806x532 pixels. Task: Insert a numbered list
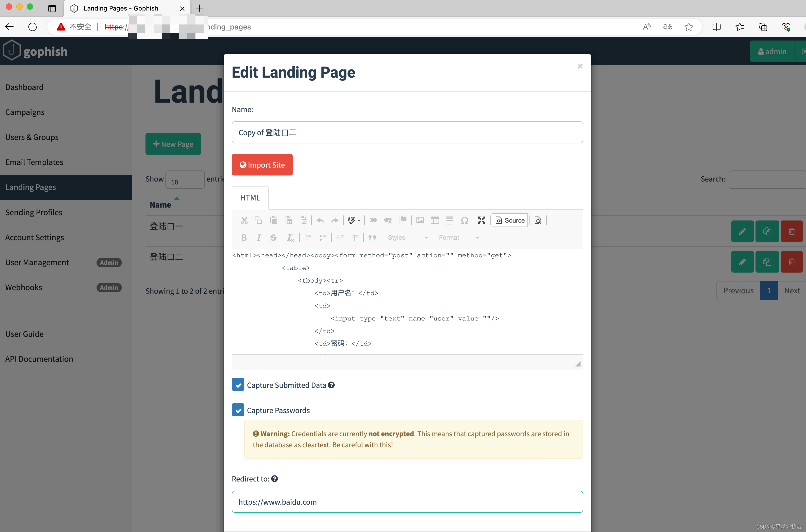pyautogui.click(x=308, y=238)
